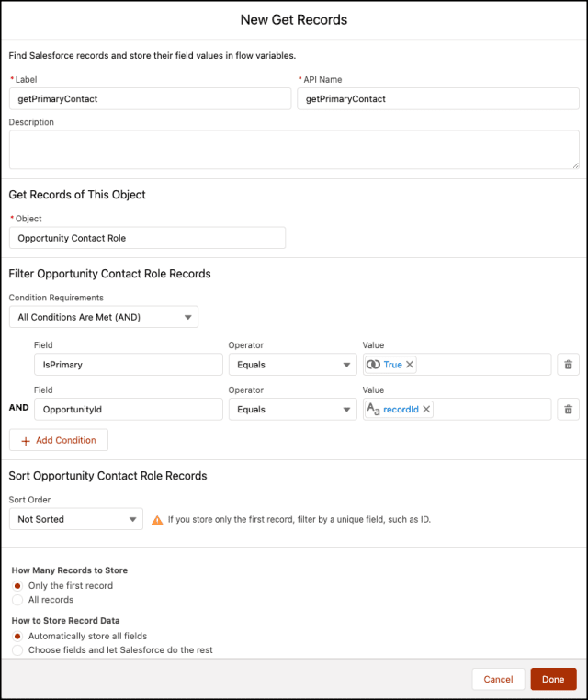Open the Sort Order dropdown
The image size is (588, 700).
pyautogui.click(x=76, y=519)
